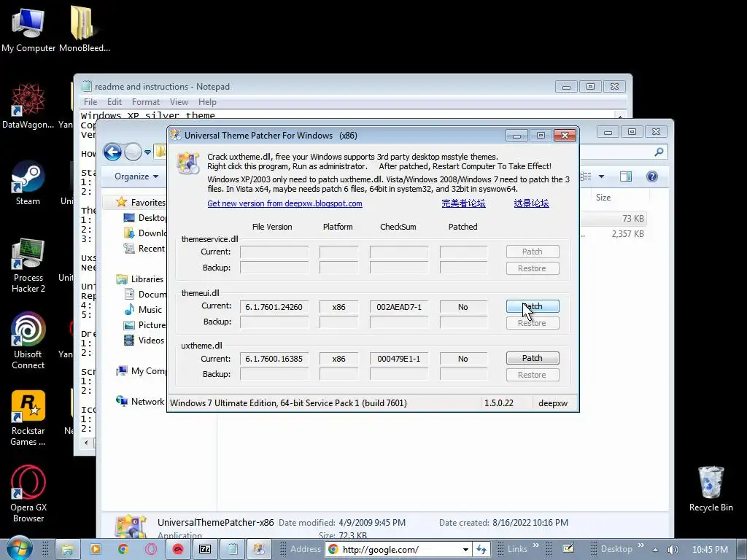Open View menu in Notepad
Screen dimensions: 747x560
(179, 102)
